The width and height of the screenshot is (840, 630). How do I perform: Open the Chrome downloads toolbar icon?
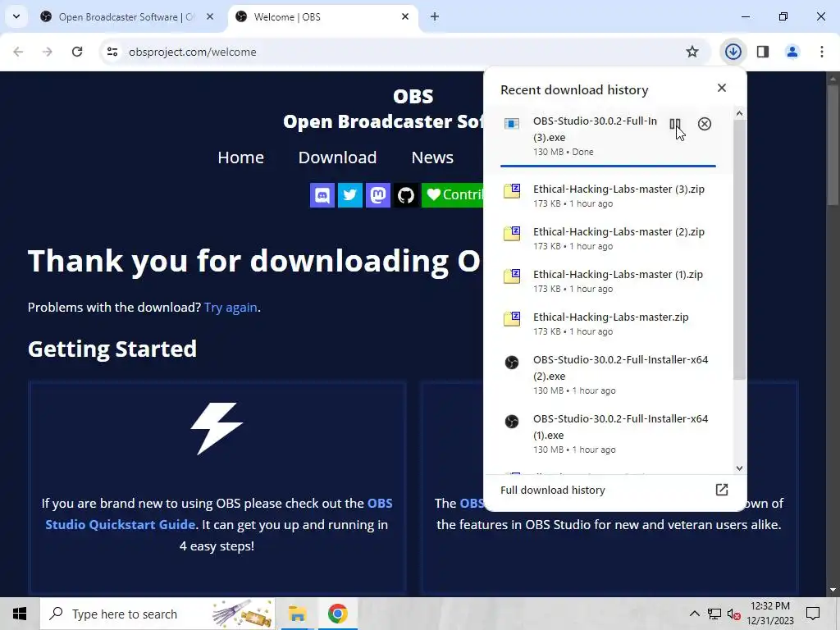(733, 52)
